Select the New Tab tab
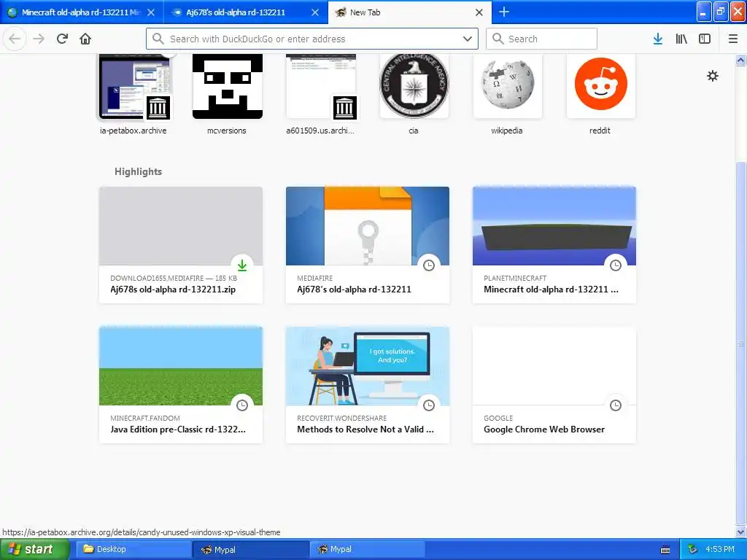Viewport: 747px width, 560px height. (410, 12)
